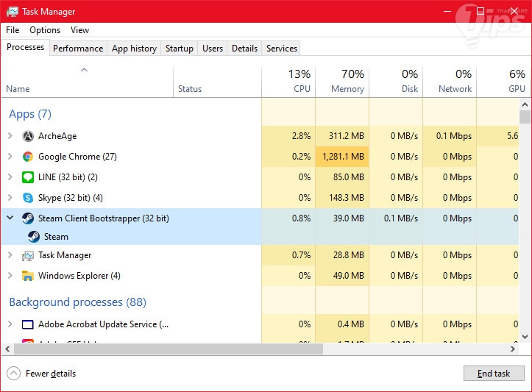Click ArcheAge's 311.2 MB memory value

point(347,136)
